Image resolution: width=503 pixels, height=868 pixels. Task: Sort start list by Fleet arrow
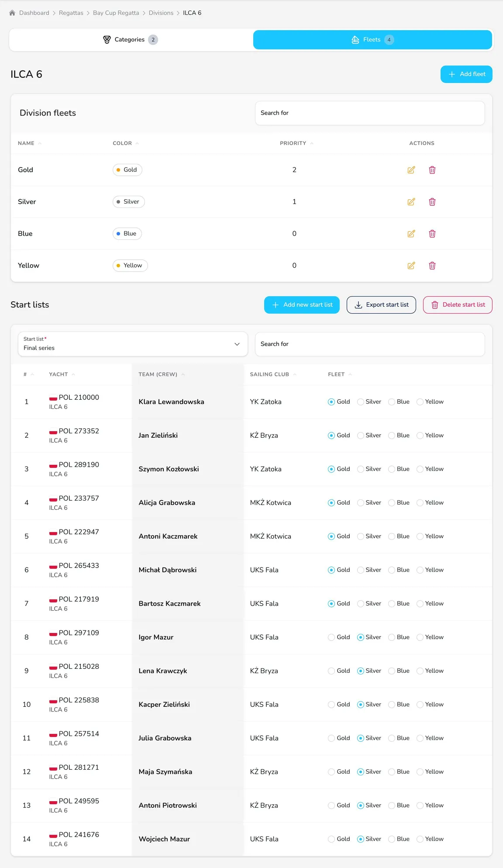pos(350,374)
